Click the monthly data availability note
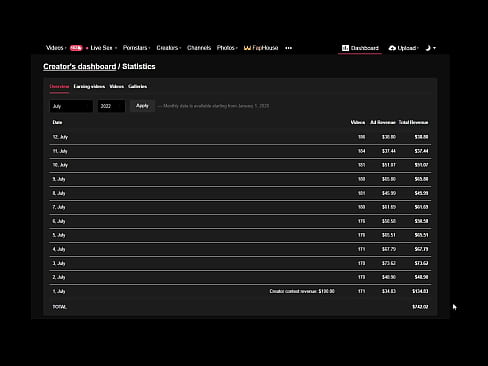This screenshot has width=488, height=366. [x=213, y=106]
